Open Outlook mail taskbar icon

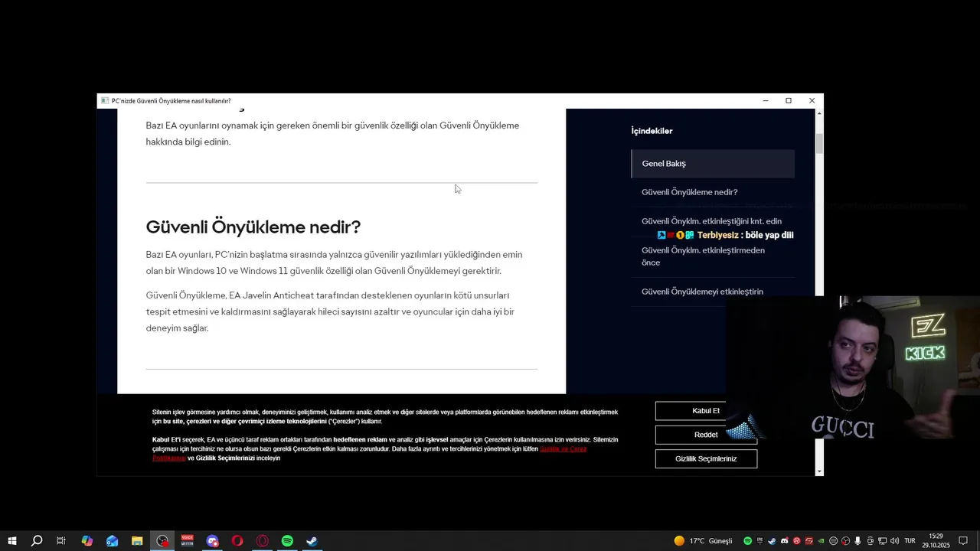(112, 541)
